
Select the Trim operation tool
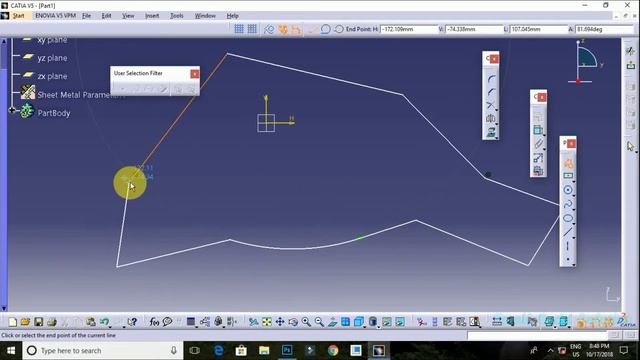(x=491, y=105)
